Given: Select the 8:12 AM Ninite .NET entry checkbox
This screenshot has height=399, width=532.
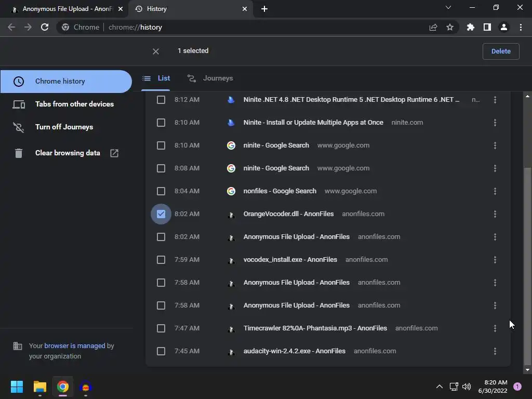Looking at the screenshot, I should [161, 100].
